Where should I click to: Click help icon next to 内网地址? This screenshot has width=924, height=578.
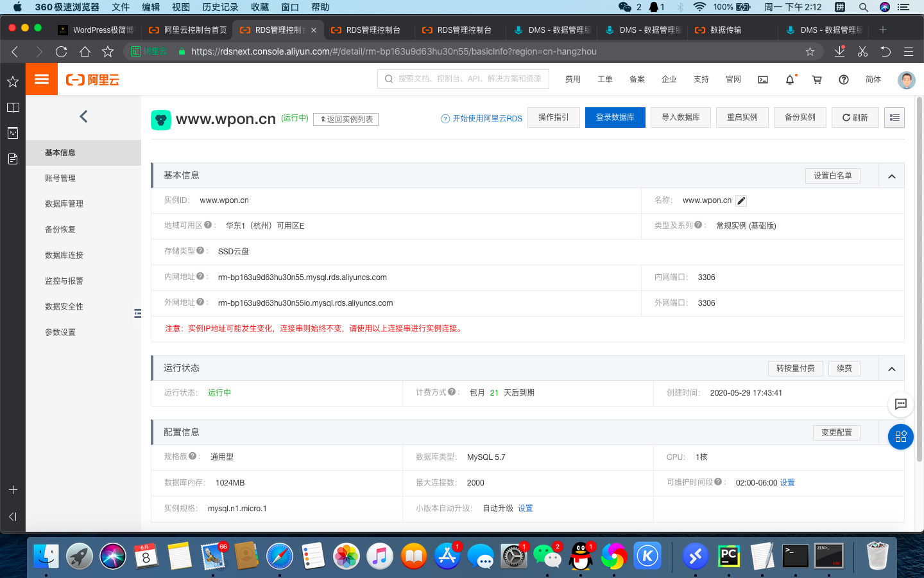200,277
